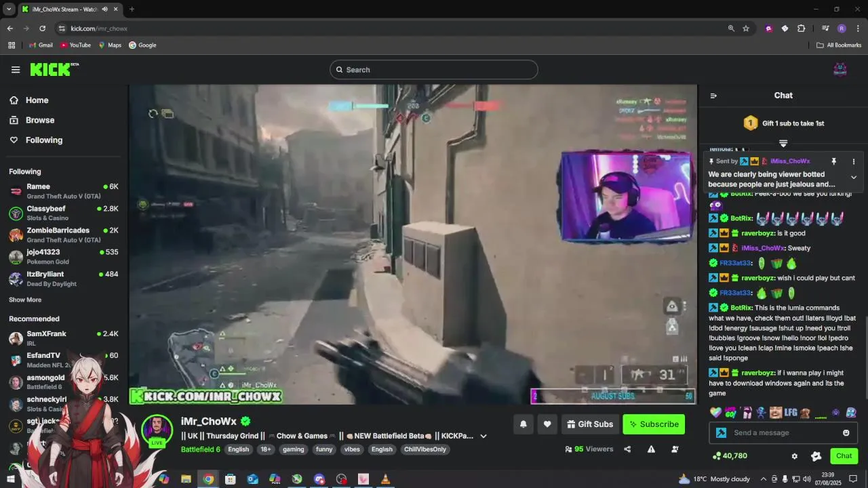
Task: Click Show More under Following
Action: tap(25, 300)
